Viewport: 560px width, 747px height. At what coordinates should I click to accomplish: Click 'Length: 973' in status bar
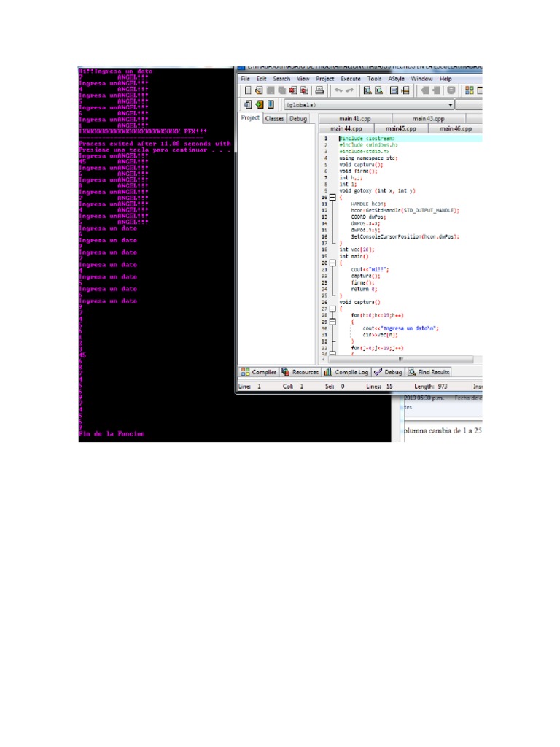(x=430, y=387)
